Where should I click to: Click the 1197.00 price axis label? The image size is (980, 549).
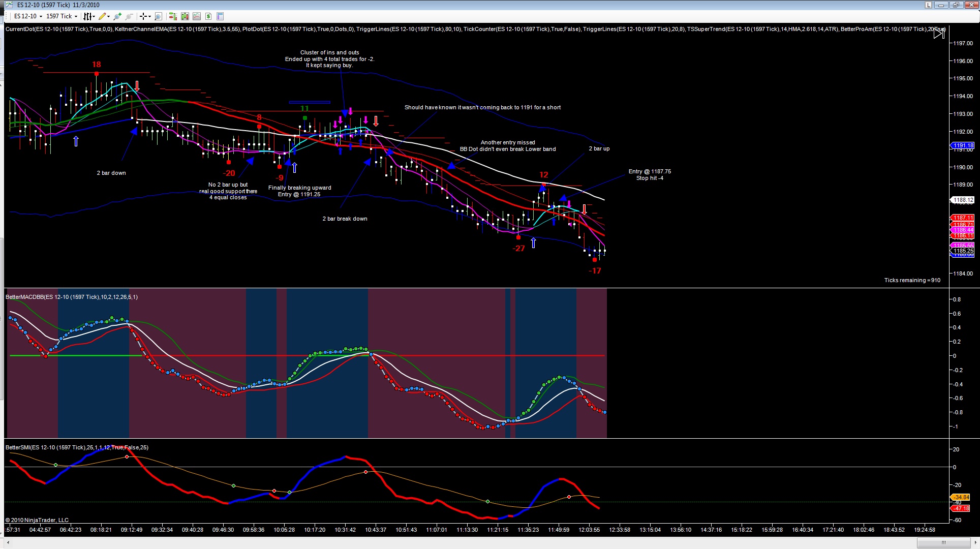click(x=963, y=43)
